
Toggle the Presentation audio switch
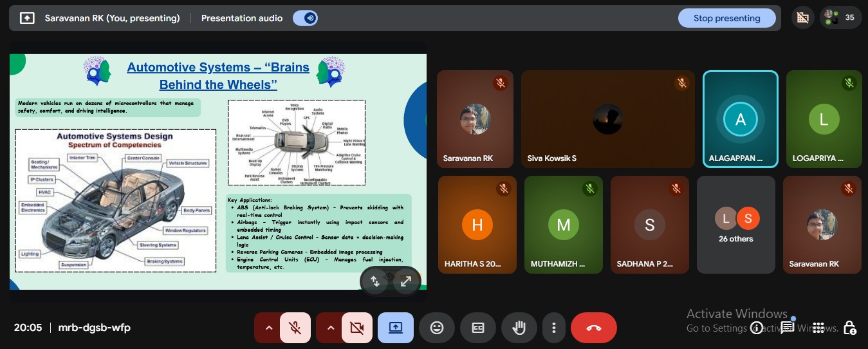[x=305, y=18]
